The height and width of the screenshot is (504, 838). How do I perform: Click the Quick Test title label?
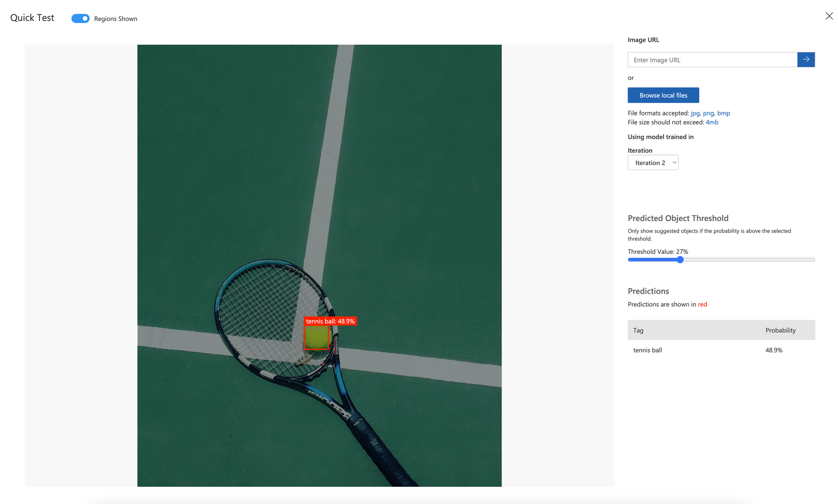pyautogui.click(x=32, y=17)
